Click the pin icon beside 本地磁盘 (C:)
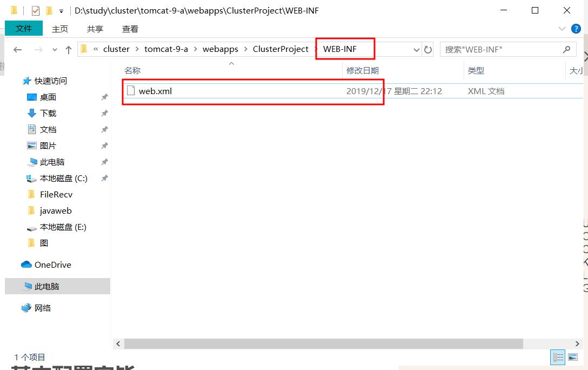The height and width of the screenshot is (370, 588). tap(105, 179)
